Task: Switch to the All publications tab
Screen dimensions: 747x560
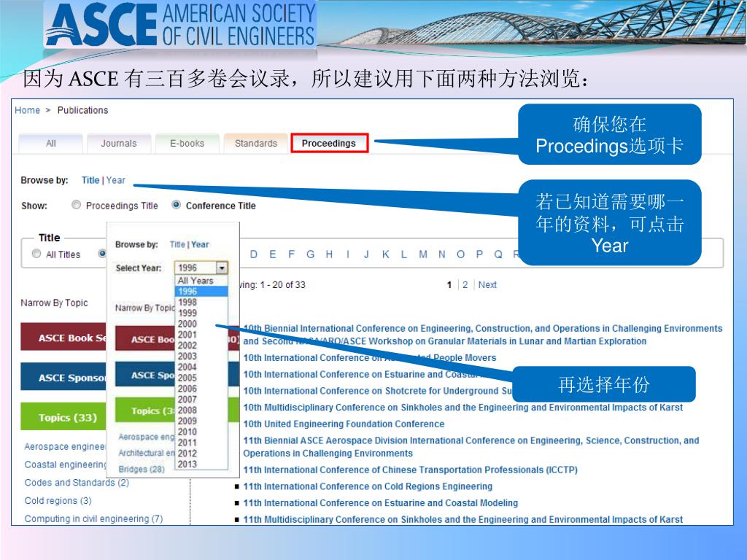Action: [x=50, y=144]
